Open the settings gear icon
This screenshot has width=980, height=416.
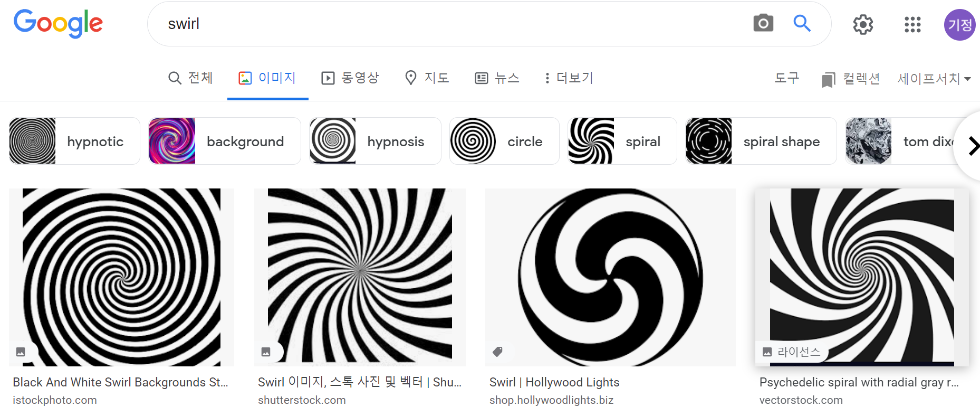point(863,24)
